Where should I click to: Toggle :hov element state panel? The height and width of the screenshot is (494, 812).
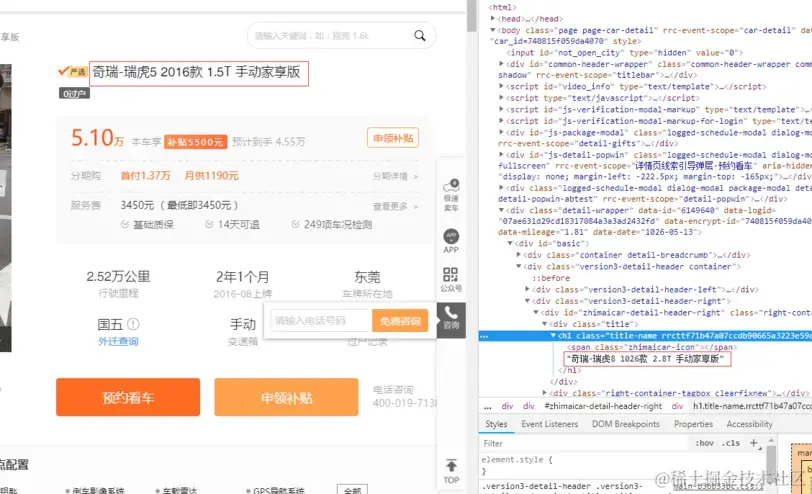coord(704,443)
